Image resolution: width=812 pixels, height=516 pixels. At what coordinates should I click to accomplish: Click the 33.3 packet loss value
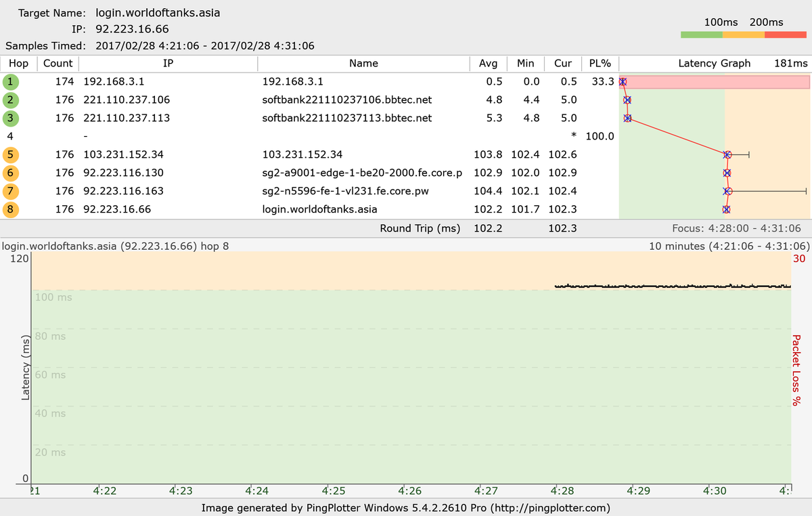[602, 82]
